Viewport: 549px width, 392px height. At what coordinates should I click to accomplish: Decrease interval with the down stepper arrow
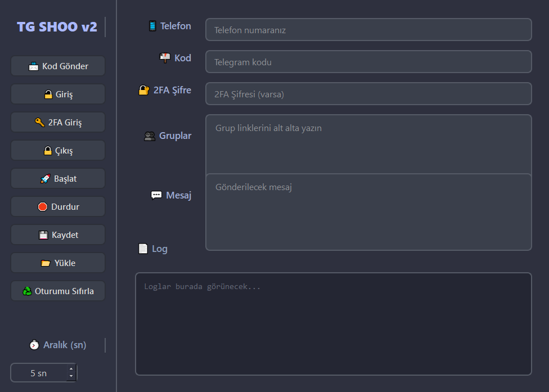[x=71, y=377]
